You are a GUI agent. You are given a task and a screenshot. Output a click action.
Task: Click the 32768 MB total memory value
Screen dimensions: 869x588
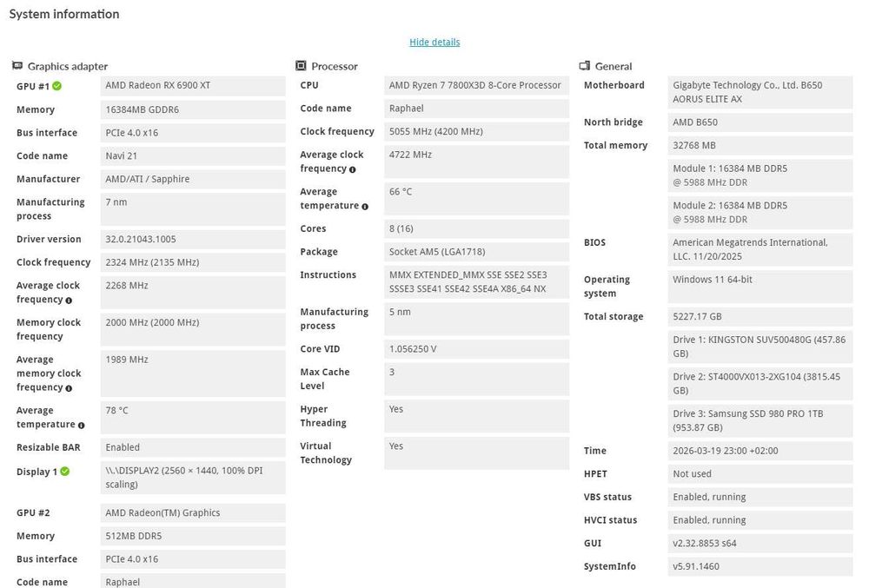(x=760, y=146)
